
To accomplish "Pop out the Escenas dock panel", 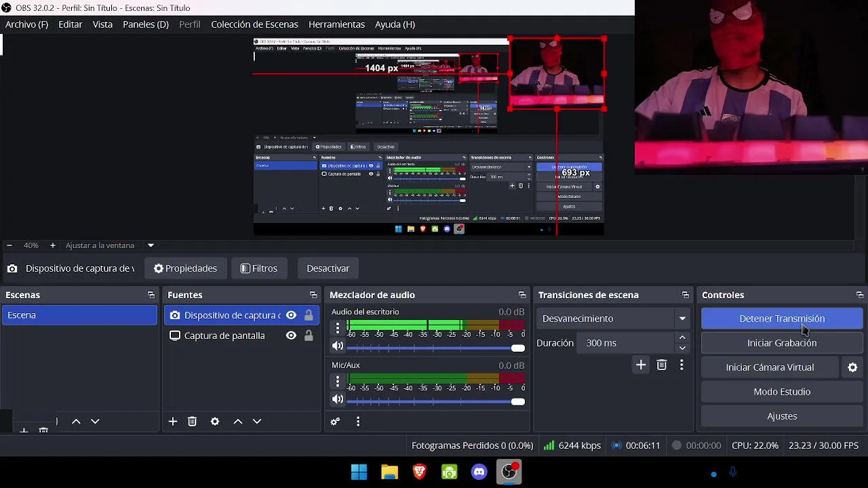I will tap(151, 295).
